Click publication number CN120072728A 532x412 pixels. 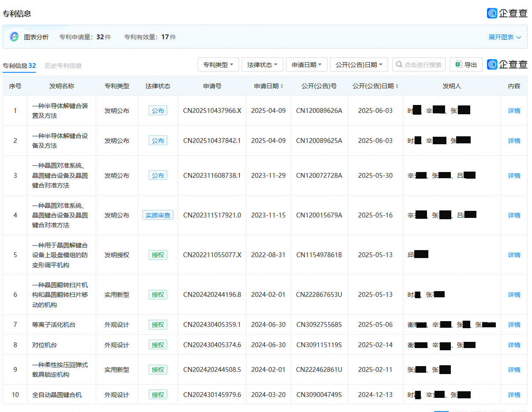click(x=319, y=176)
